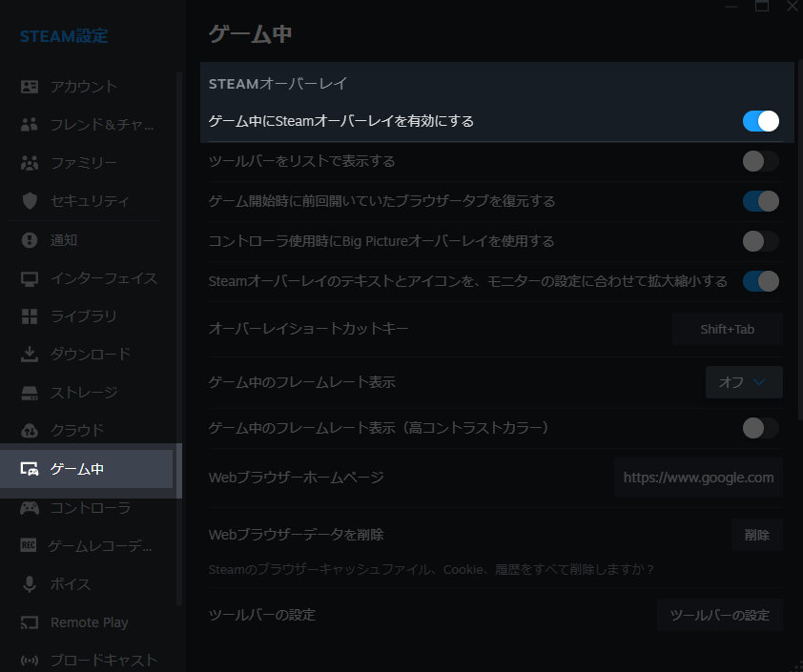
Task: Open Interface via the monitor icon
Action: point(30,278)
